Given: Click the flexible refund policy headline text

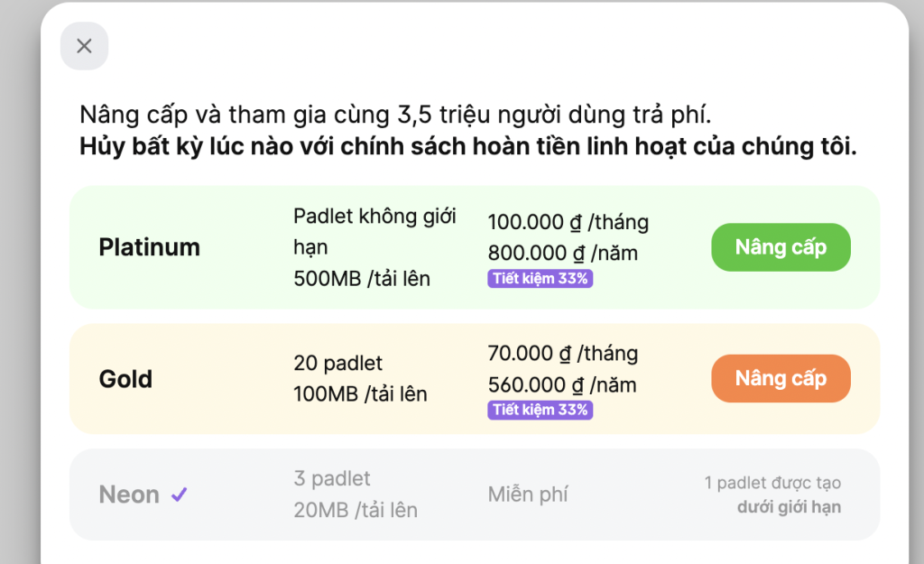Looking at the screenshot, I should (469, 144).
